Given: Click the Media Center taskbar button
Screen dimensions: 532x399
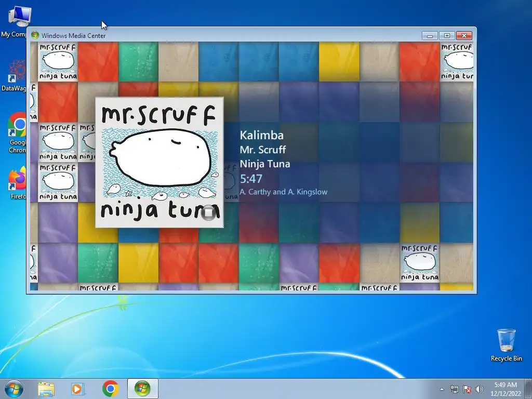Looking at the screenshot, I should 142,389.
